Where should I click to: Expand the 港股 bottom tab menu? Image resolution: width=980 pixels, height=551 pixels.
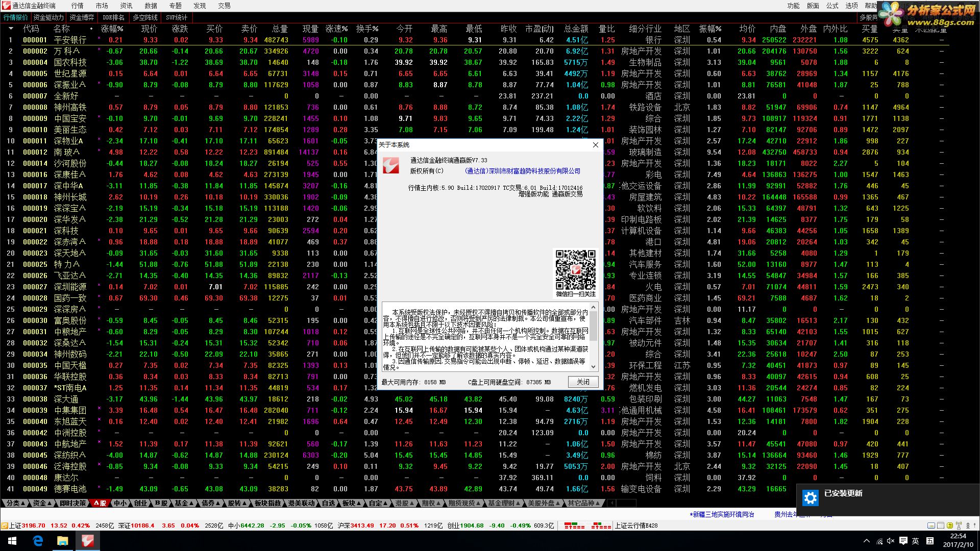(405, 503)
